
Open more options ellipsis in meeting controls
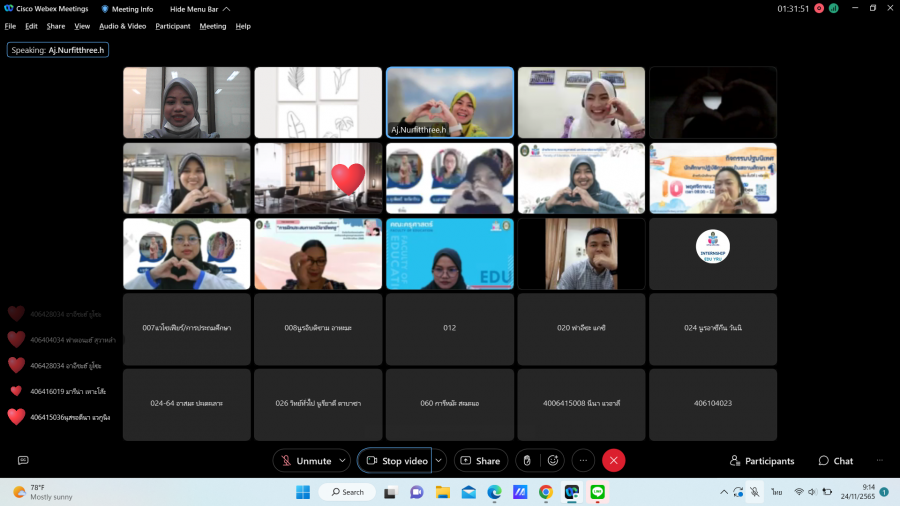click(x=583, y=461)
